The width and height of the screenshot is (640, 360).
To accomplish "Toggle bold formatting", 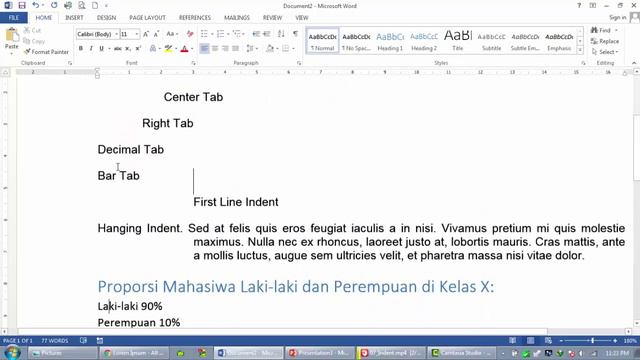I will pyautogui.click(x=80, y=49).
